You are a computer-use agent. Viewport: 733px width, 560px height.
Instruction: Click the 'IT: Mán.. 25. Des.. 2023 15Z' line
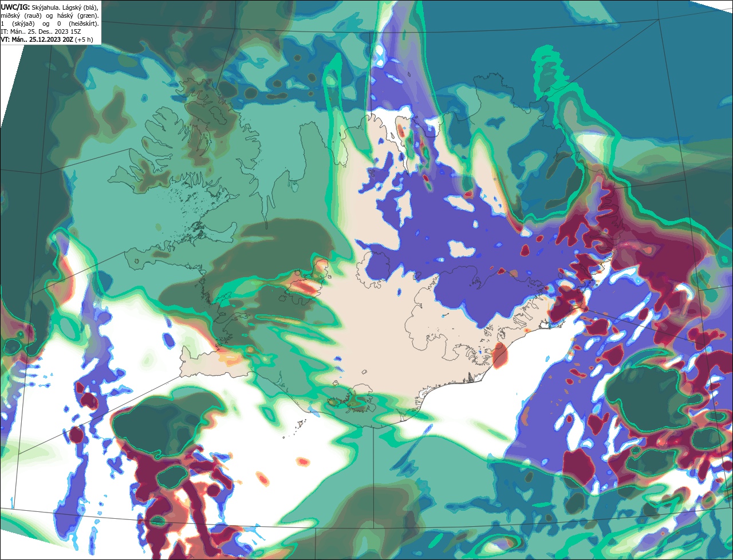click(x=41, y=31)
